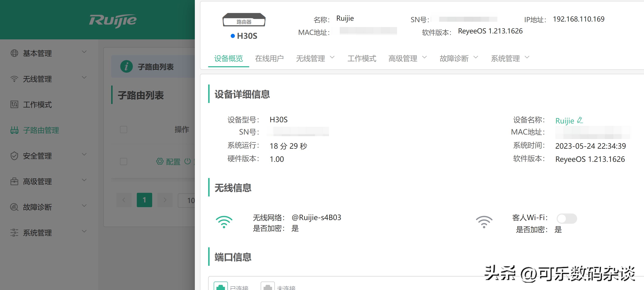Select 子路由管理 in the sidebar
This screenshot has width=644, height=290.
pyautogui.click(x=41, y=130)
